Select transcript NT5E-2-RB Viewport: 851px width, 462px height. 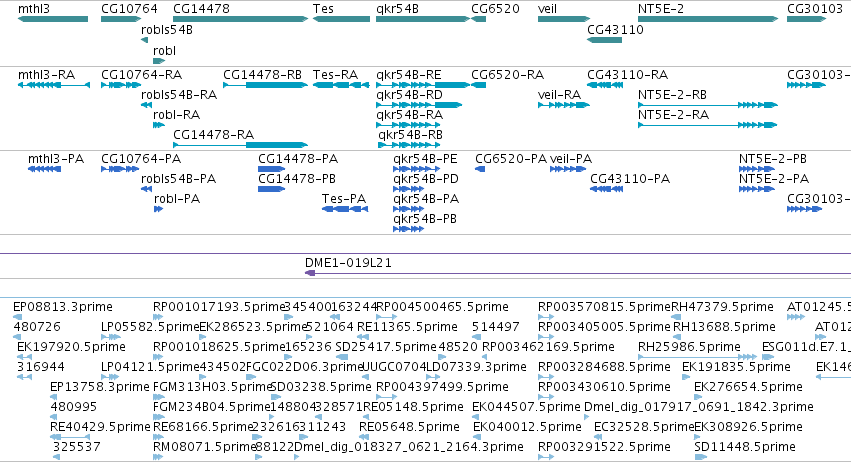point(708,105)
